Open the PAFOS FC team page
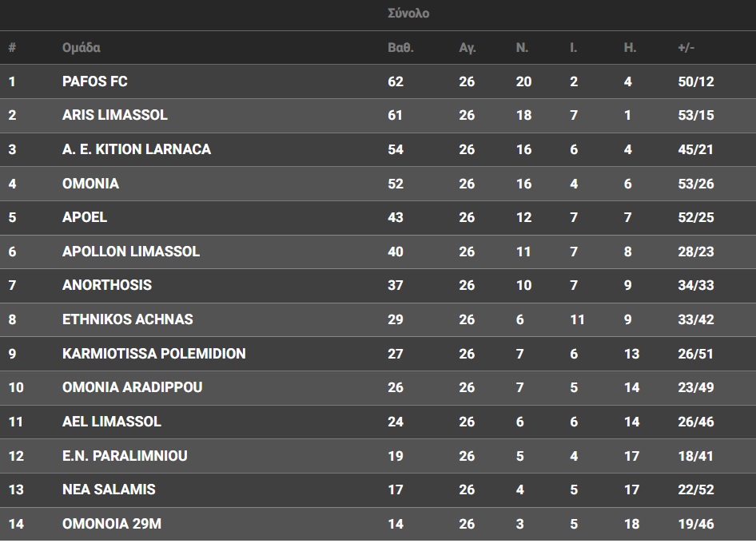756x543 pixels. pos(94,81)
